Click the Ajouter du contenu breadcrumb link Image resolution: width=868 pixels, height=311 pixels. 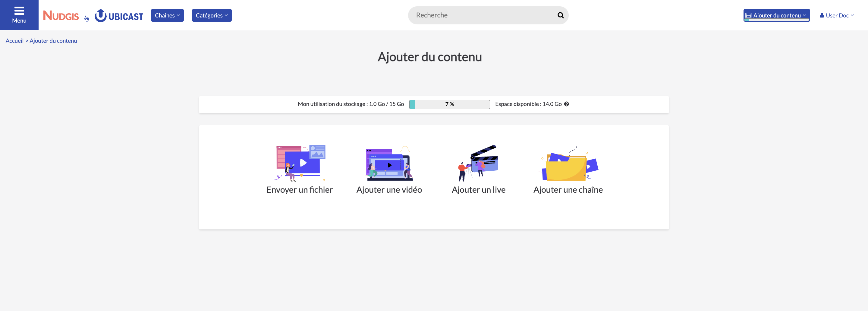click(x=53, y=41)
